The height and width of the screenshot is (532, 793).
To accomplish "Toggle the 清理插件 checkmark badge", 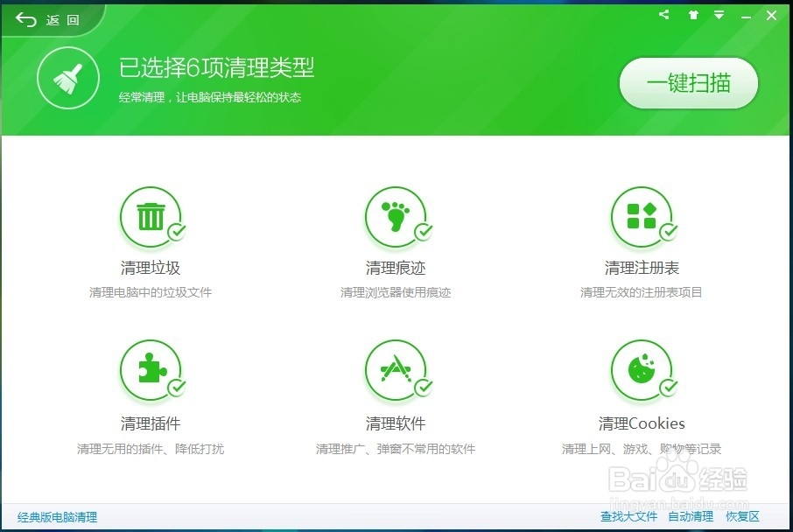I will point(177,388).
